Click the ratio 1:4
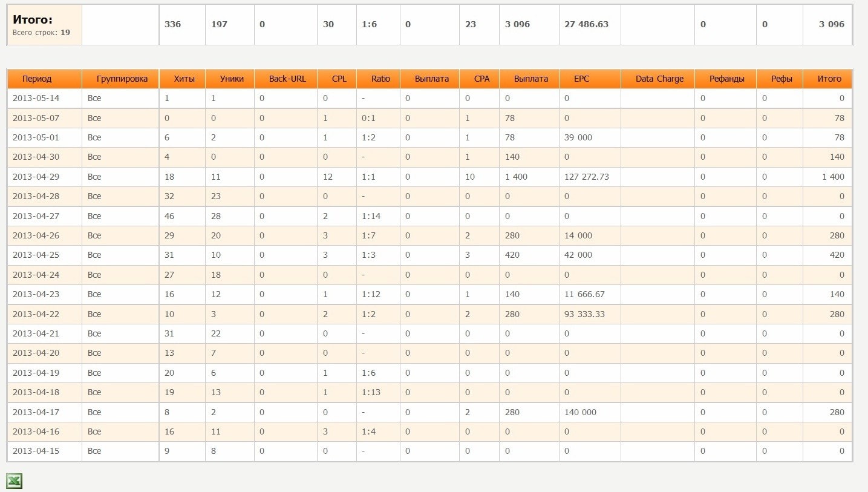 368,431
